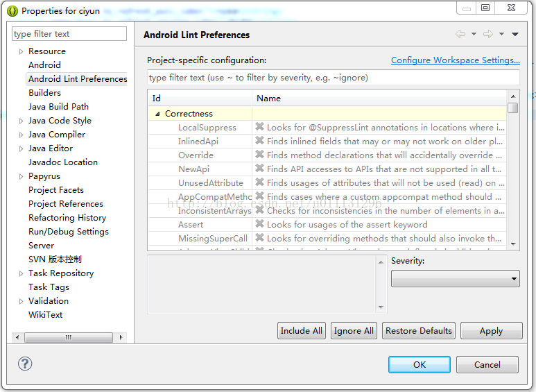Select the NewApi issue id cell

tap(194, 169)
